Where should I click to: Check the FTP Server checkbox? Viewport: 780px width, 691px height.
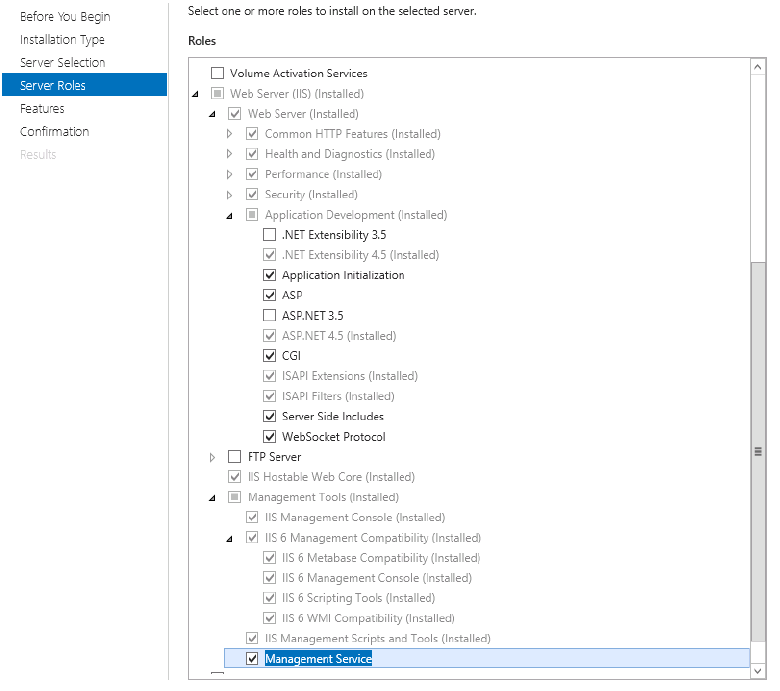tap(234, 457)
